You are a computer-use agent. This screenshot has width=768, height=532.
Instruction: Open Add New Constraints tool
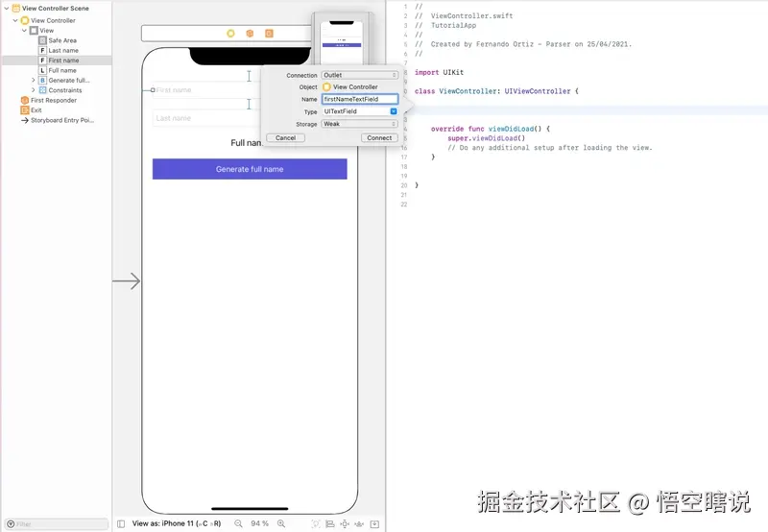[x=345, y=524]
